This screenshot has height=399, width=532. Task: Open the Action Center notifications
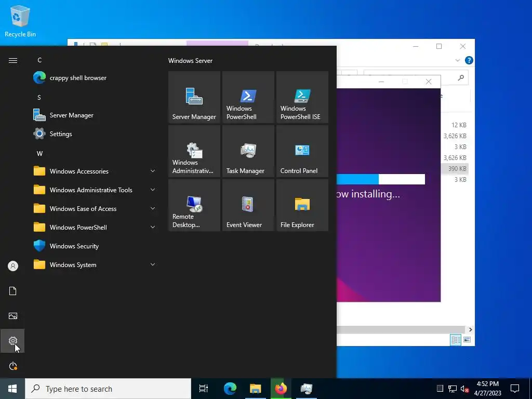pos(515,389)
